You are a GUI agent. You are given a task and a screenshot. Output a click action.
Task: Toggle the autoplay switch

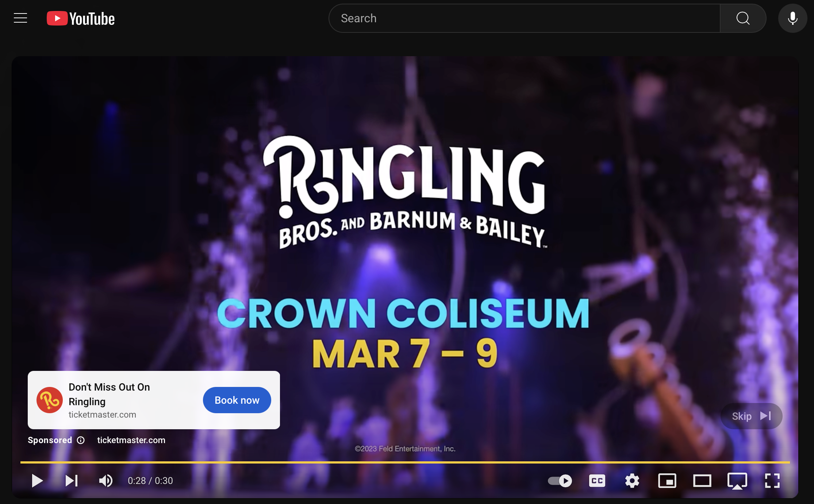[560, 481]
